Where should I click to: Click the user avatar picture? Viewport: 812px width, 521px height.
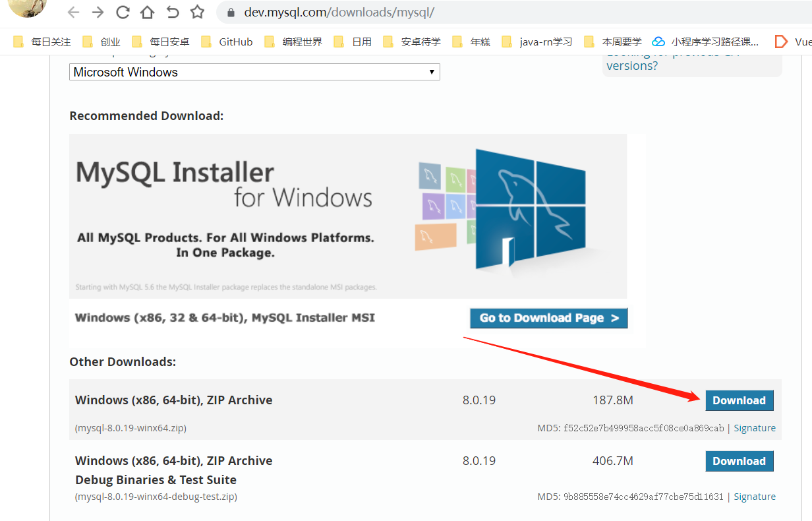(28, 7)
